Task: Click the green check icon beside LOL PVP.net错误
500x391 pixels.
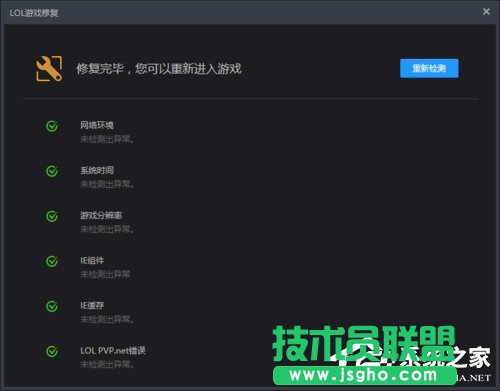Action: 52,351
